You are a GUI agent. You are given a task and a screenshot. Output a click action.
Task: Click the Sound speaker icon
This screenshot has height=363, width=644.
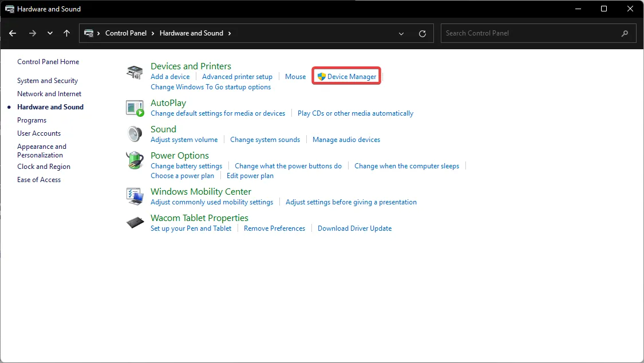pyautogui.click(x=134, y=133)
